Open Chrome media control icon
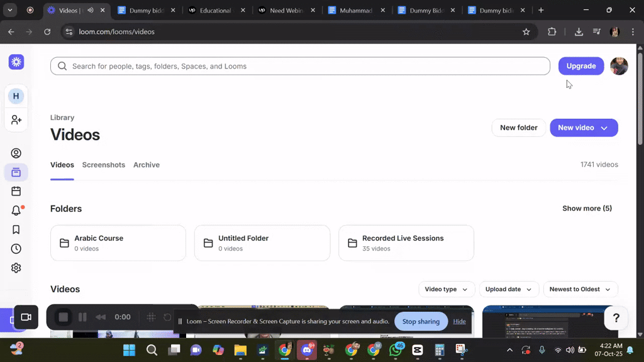 pos(597,31)
